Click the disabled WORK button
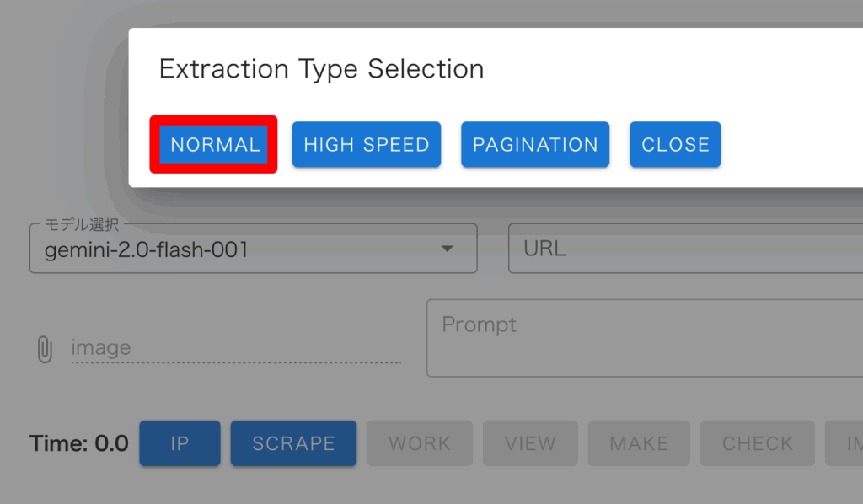The height and width of the screenshot is (504, 863). [420, 443]
